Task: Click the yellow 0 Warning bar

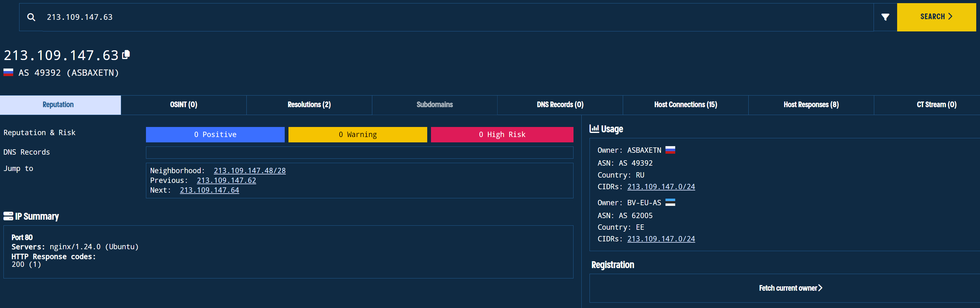Action: click(358, 135)
